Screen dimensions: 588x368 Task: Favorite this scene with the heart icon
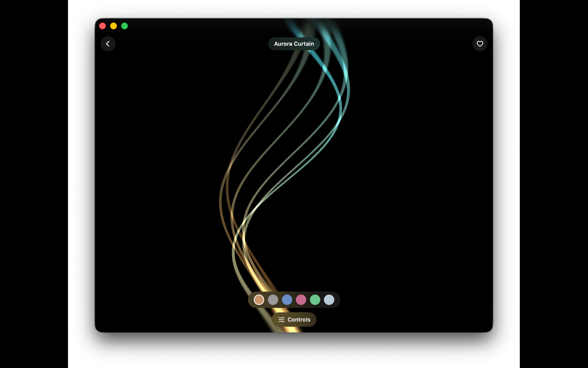pos(480,44)
